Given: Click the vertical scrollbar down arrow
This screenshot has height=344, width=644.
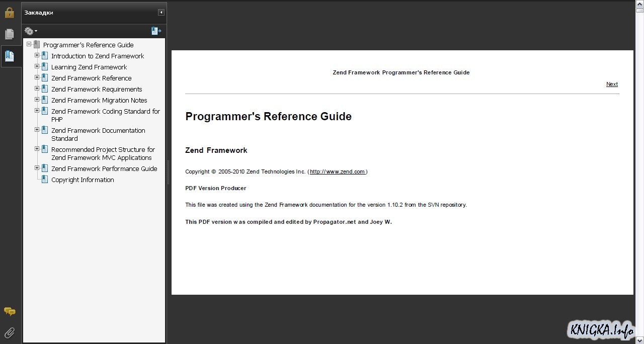Looking at the screenshot, I should pos(639,340).
